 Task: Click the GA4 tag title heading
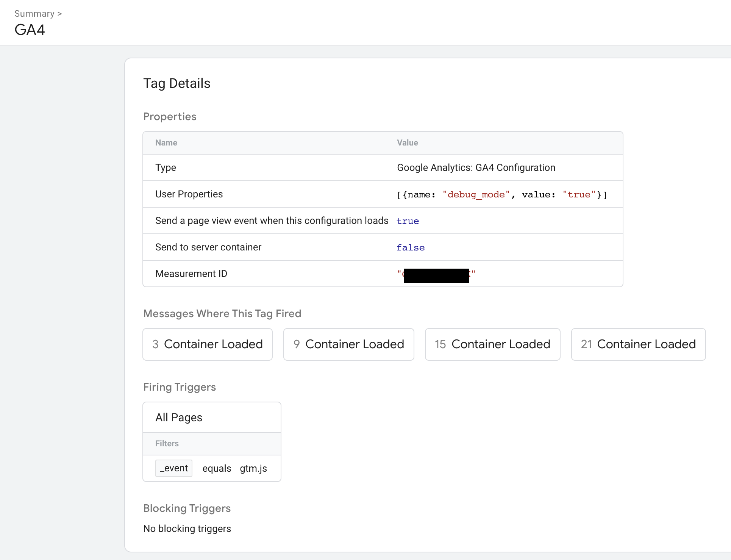[30, 30]
